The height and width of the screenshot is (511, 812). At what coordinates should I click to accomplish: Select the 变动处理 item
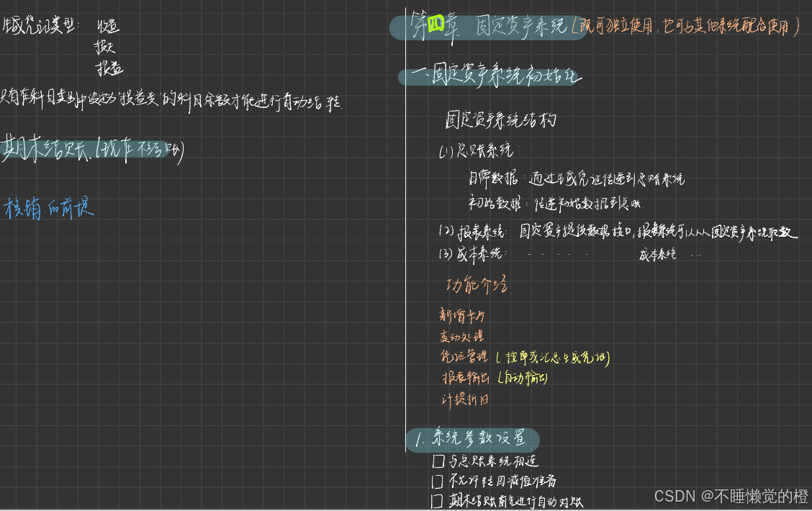click(x=461, y=337)
